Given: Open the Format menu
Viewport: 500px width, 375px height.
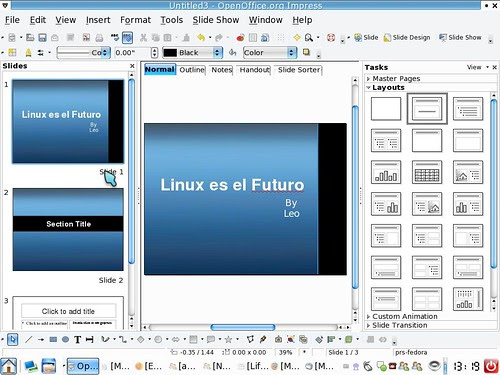Looking at the screenshot, I should point(135,20).
